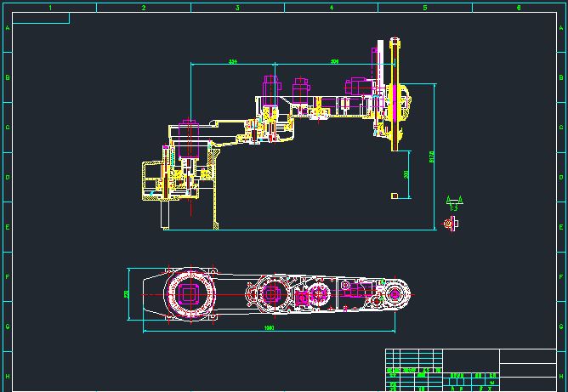The width and height of the screenshot is (568, 392).
Task: Select row label E on right border
Action: pos(561,227)
